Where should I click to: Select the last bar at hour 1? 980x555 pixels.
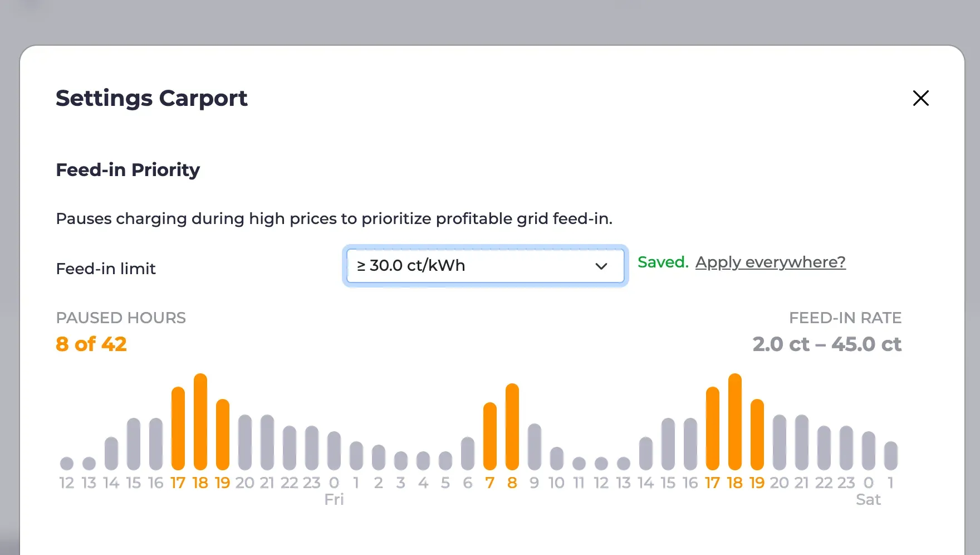point(891,456)
